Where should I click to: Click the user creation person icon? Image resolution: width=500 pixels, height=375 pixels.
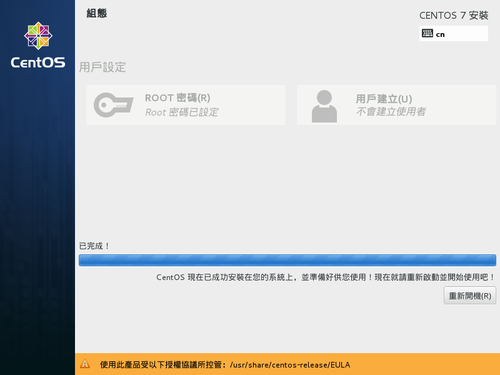[x=324, y=106]
